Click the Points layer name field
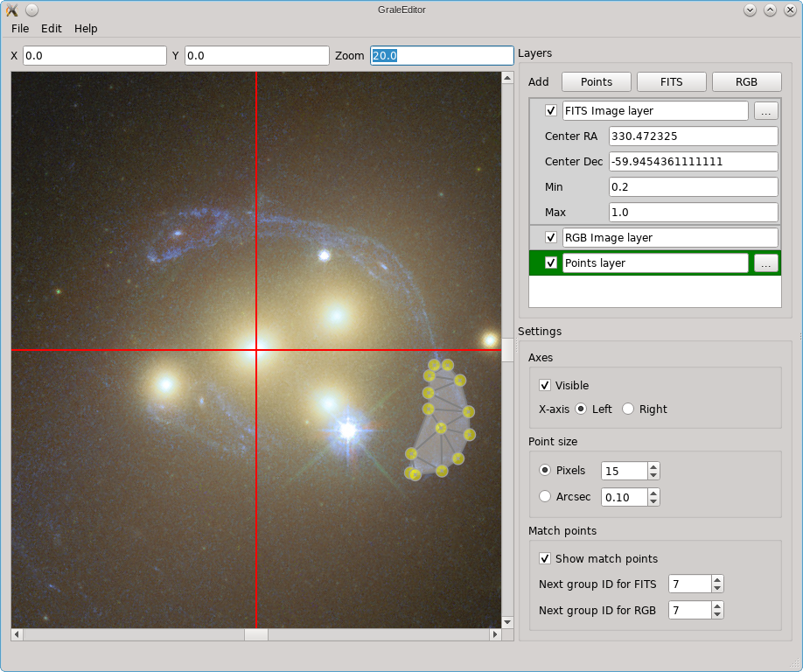 (655, 263)
